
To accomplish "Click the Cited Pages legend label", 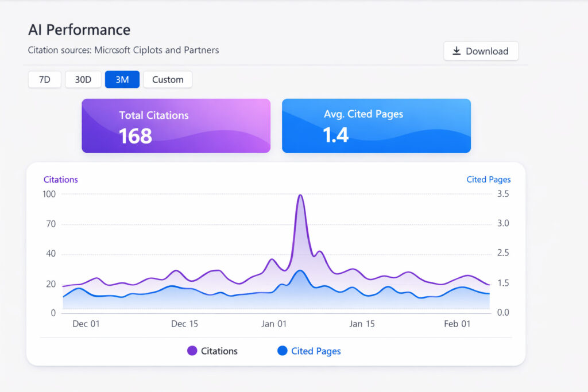I will [x=316, y=351].
